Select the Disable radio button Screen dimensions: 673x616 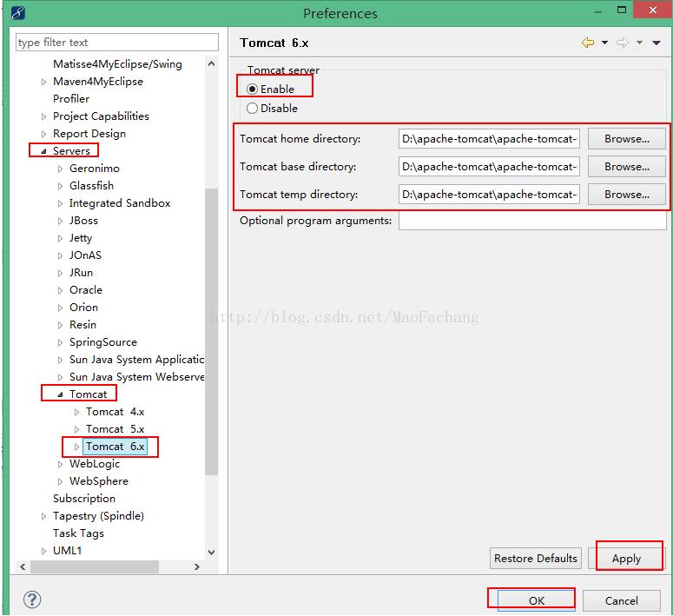(253, 109)
